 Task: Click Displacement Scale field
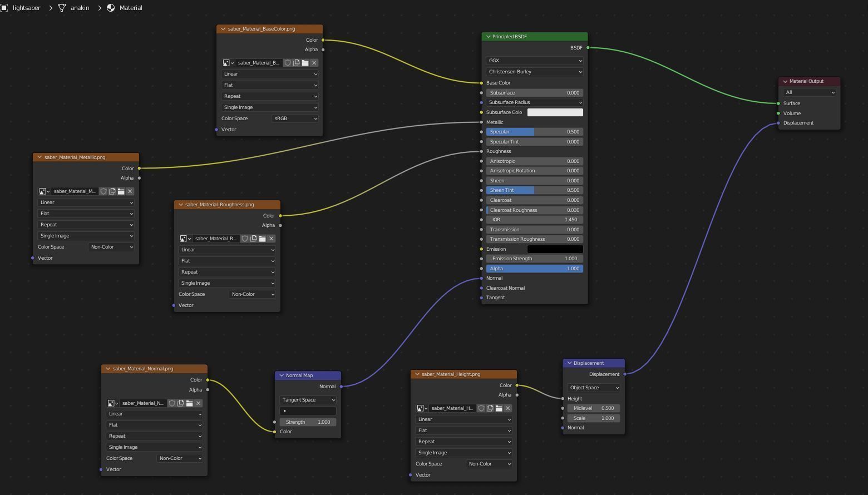[594, 418]
